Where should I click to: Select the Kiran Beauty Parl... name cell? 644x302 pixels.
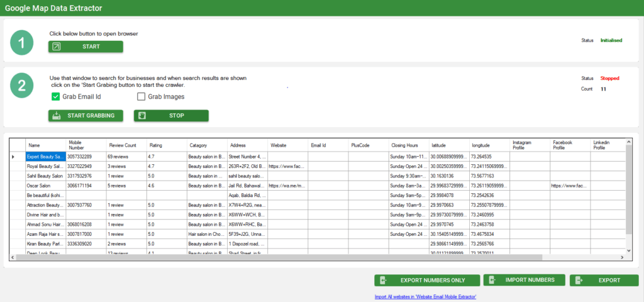pos(46,243)
